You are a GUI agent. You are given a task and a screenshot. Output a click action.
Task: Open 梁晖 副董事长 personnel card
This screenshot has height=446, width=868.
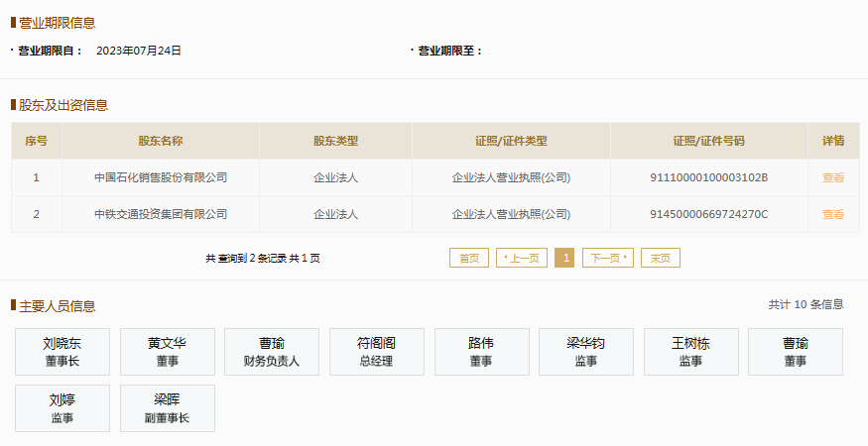click(x=168, y=408)
